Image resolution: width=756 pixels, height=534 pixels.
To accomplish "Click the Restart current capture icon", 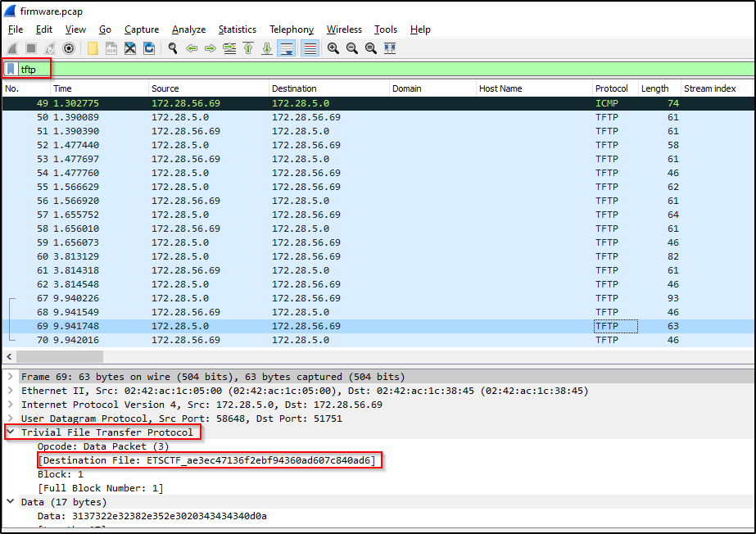I will point(48,48).
